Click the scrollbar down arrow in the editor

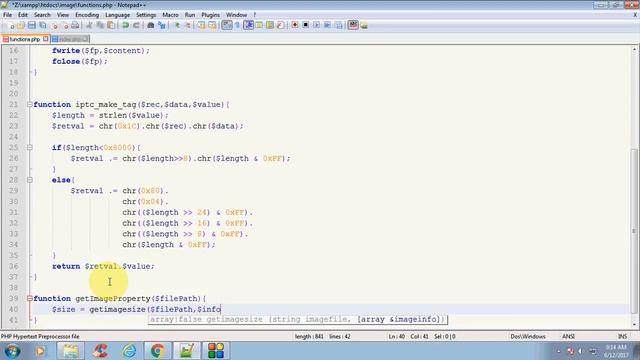point(634,325)
